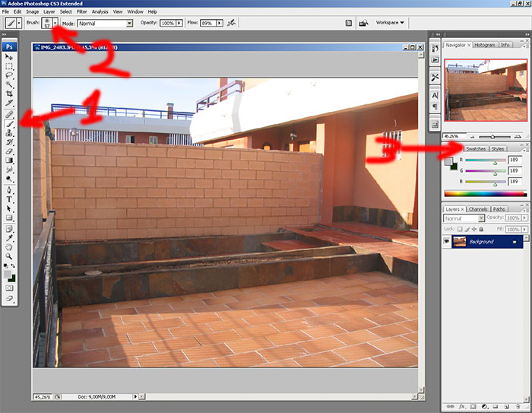Open the tool preset picker arrow

click(x=19, y=23)
